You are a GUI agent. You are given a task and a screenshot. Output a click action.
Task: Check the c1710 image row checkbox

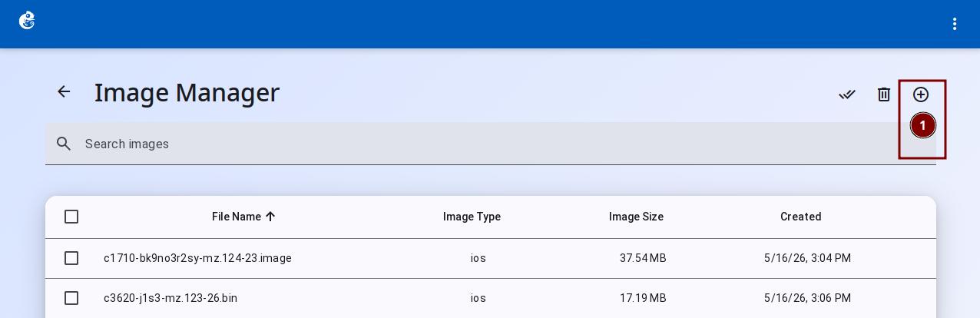click(x=71, y=258)
